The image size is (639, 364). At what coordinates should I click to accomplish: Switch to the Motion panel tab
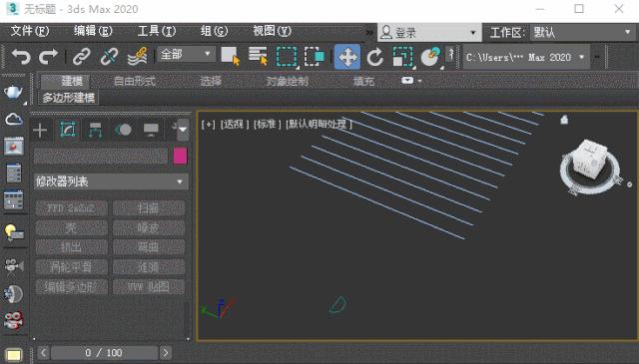coord(124,131)
